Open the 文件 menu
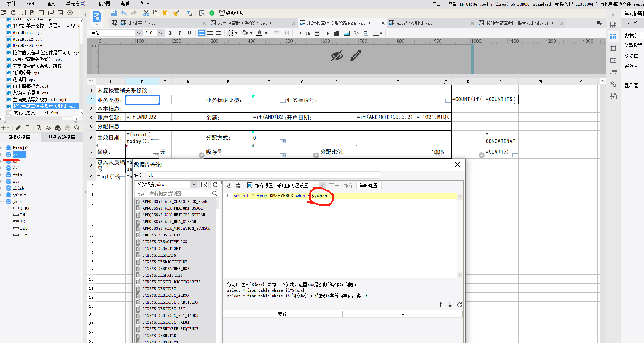The image size is (644, 343). 11,4
